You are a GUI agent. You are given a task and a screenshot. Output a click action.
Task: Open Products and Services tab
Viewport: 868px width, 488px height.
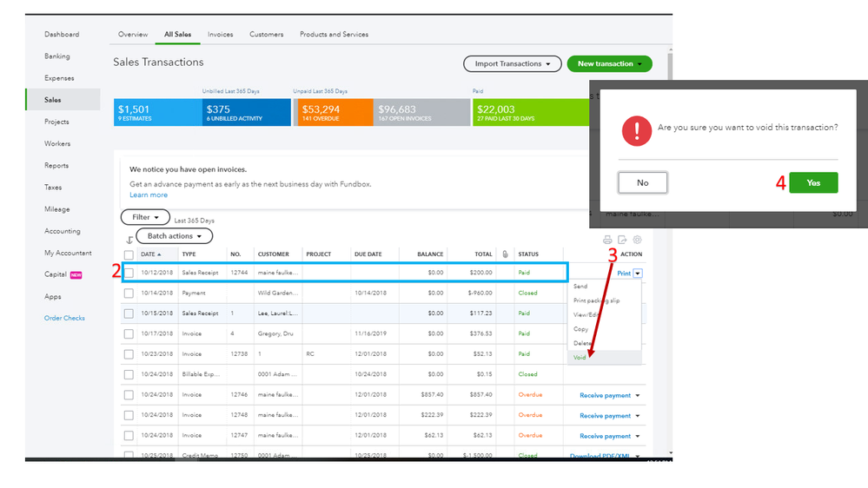coord(334,35)
